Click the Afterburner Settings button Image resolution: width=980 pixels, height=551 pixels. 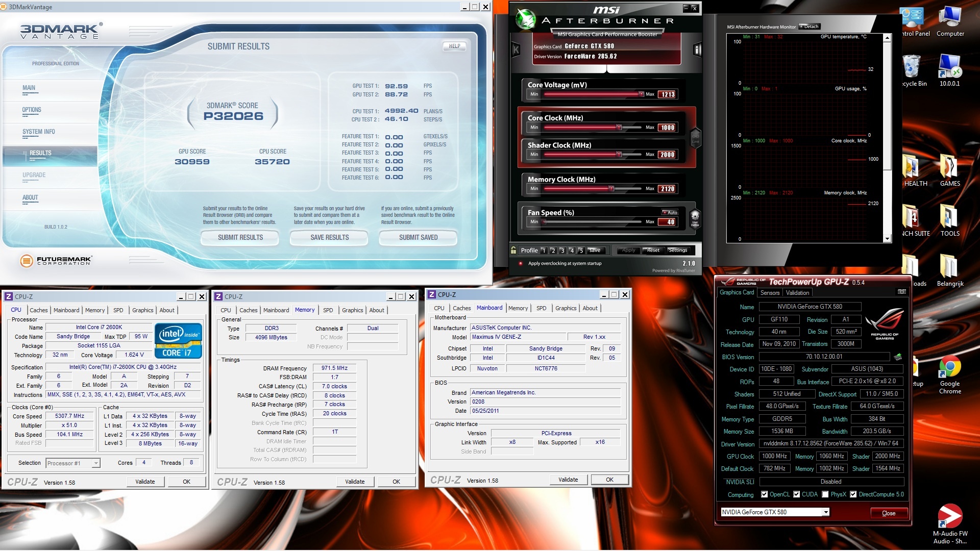(x=678, y=250)
